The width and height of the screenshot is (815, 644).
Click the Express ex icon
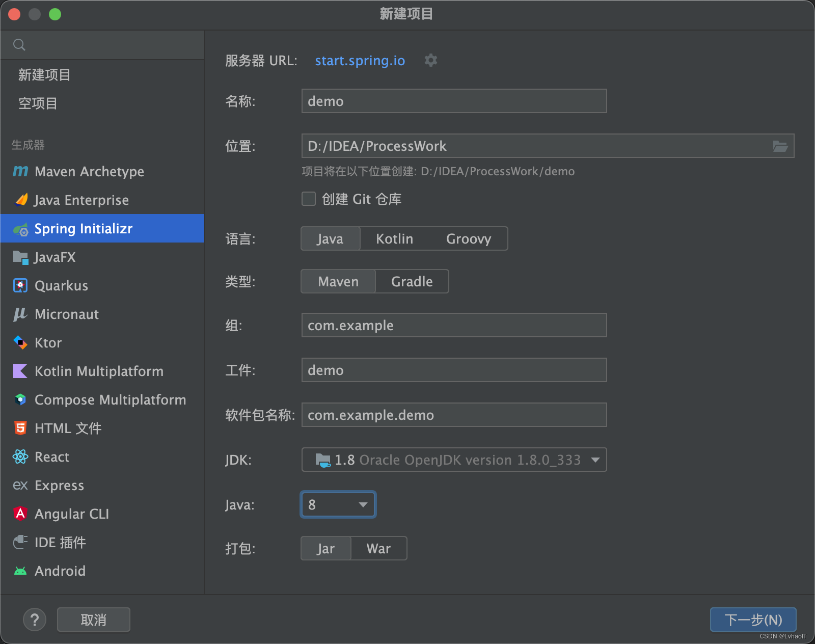coord(20,485)
